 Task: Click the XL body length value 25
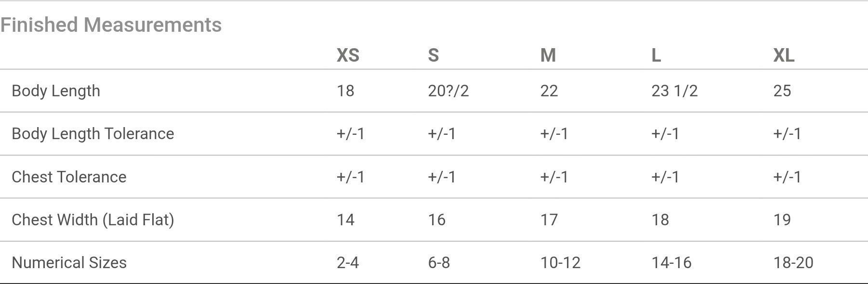pyautogui.click(x=782, y=91)
